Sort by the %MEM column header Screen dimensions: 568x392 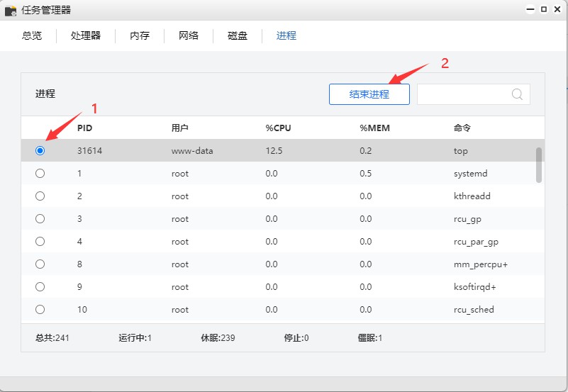tap(374, 128)
